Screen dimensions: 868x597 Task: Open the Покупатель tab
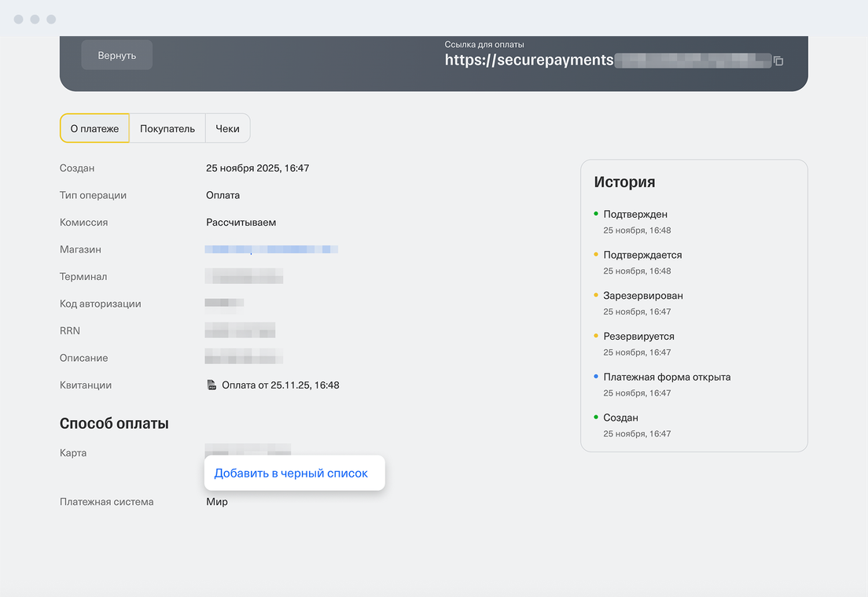[x=167, y=128]
